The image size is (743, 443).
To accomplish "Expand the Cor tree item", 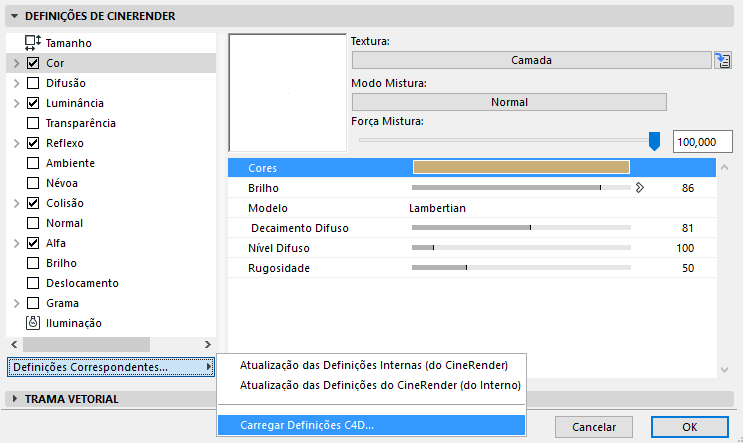I will tap(16, 63).
